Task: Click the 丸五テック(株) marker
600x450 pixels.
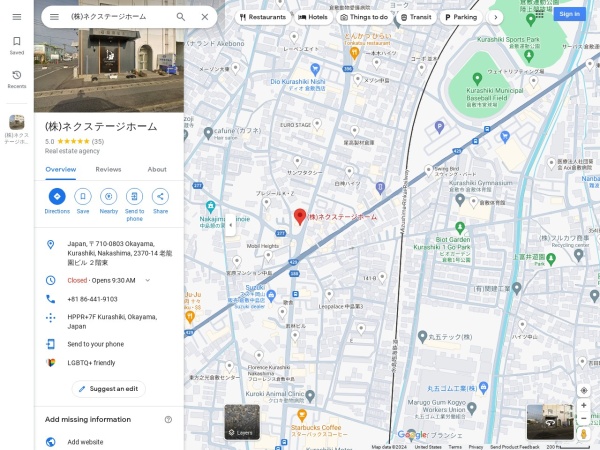Action: click(422, 336)
